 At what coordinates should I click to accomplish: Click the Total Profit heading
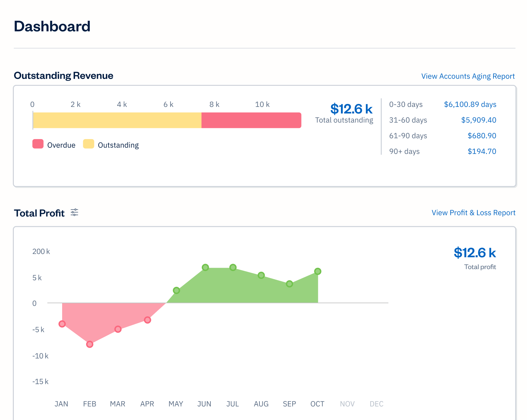coord(39,213)
